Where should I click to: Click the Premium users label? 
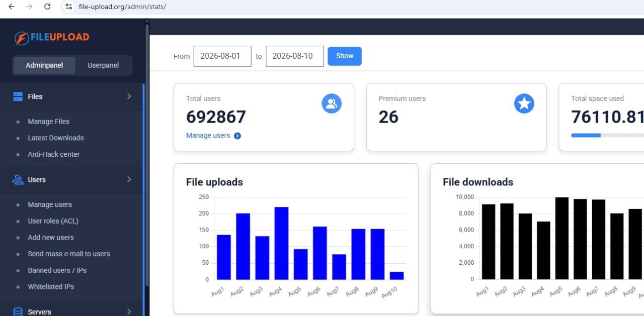[x=402, y=98]
